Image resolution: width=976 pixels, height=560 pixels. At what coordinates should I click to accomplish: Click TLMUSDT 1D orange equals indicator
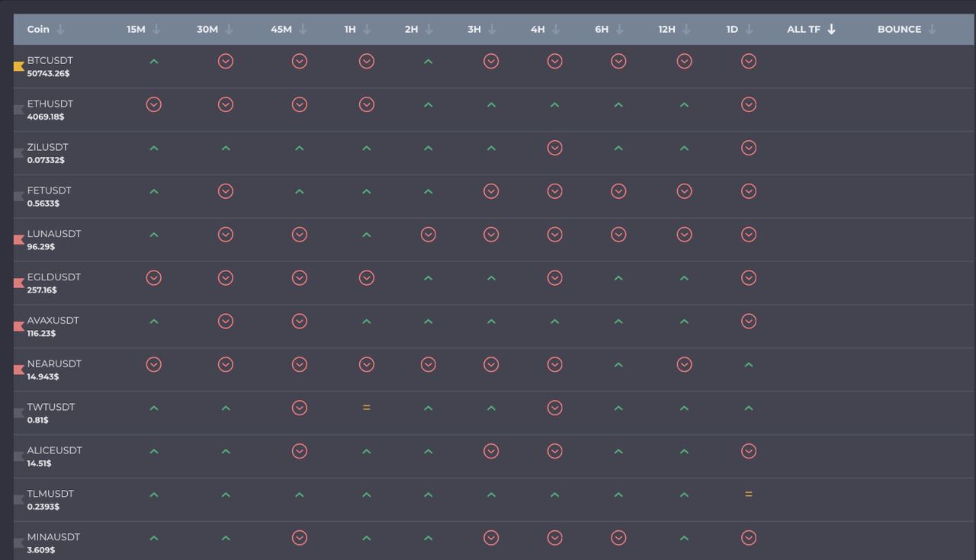pyautogui.click(x=749, y=494)
